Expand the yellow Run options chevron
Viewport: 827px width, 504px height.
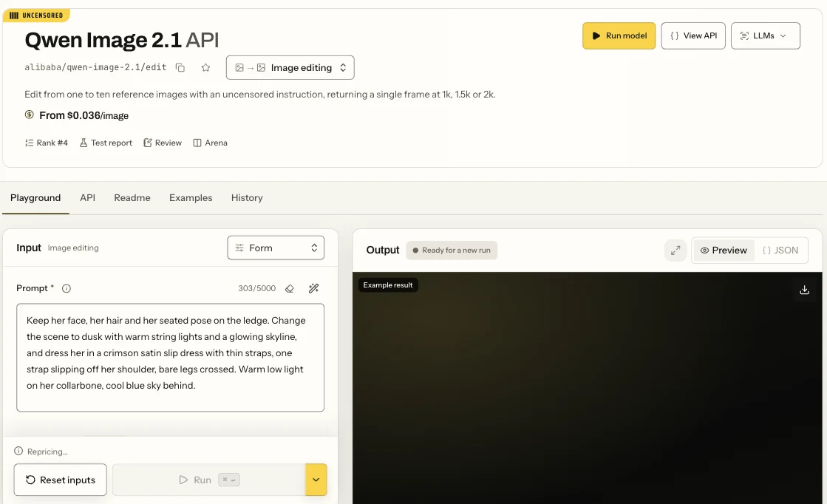pos(316,480)
